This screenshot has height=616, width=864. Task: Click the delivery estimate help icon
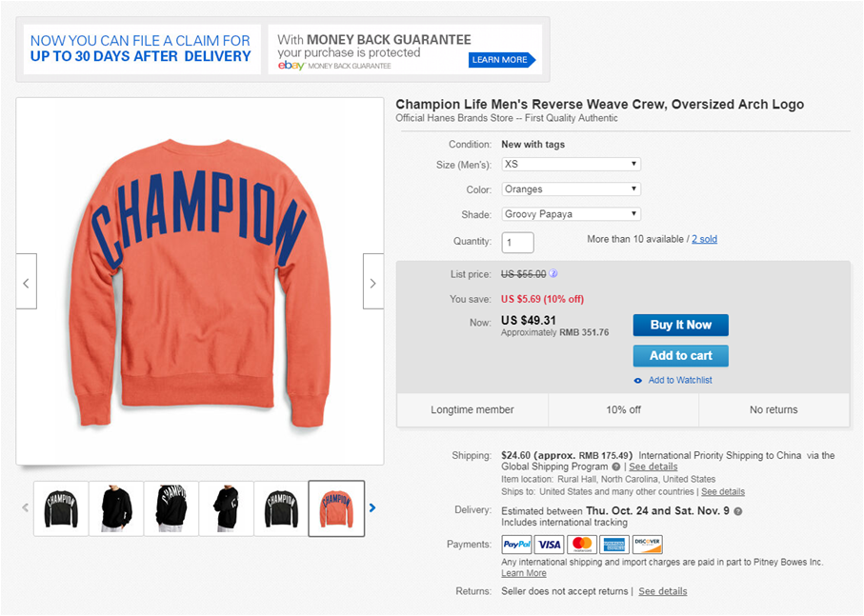point(738,511)
